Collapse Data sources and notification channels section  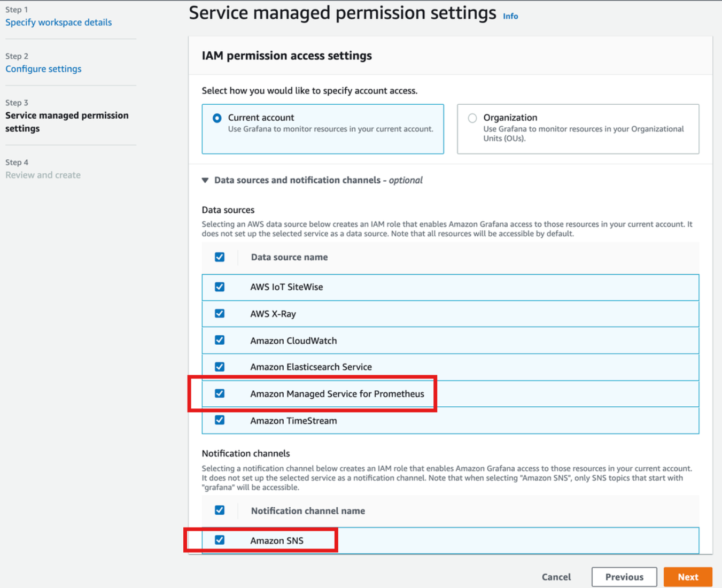click(x=205, y=181)
